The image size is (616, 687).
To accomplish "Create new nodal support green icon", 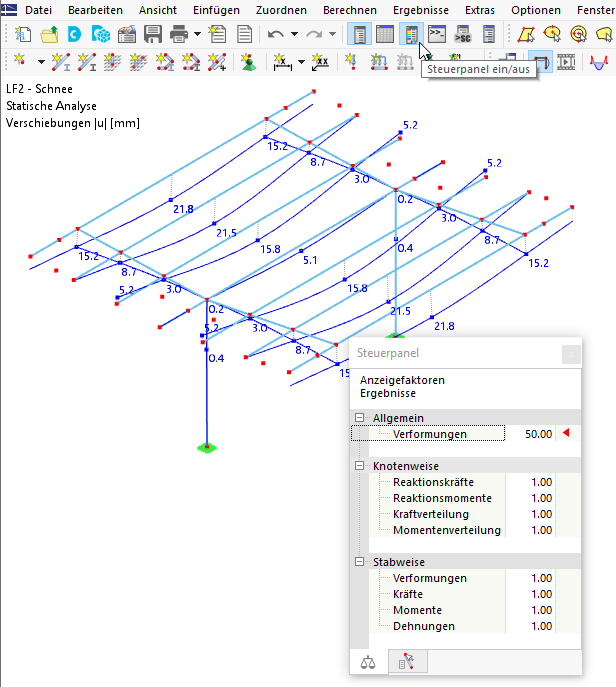I will (x=248, y=62).
